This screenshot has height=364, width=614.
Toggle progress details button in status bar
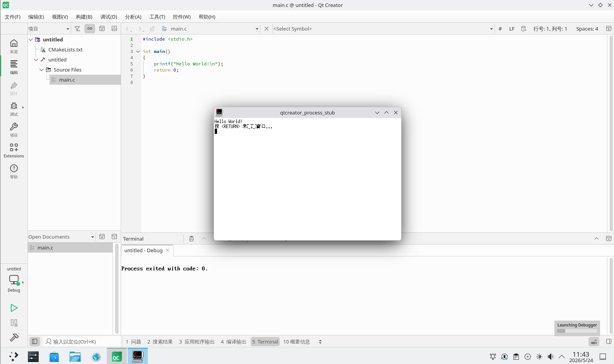[594, 342]
